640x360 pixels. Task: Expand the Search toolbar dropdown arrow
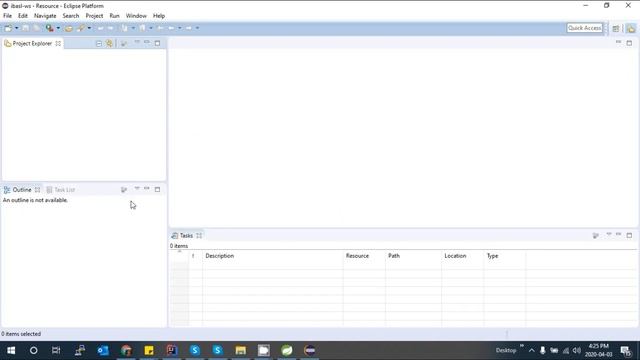pyautogui.click(x=89, y=28)
